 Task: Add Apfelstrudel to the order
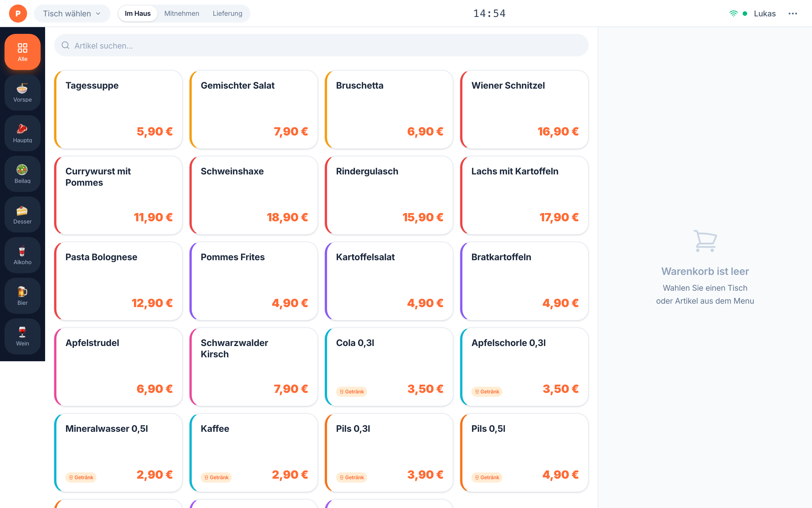click(x=118, y=367)
